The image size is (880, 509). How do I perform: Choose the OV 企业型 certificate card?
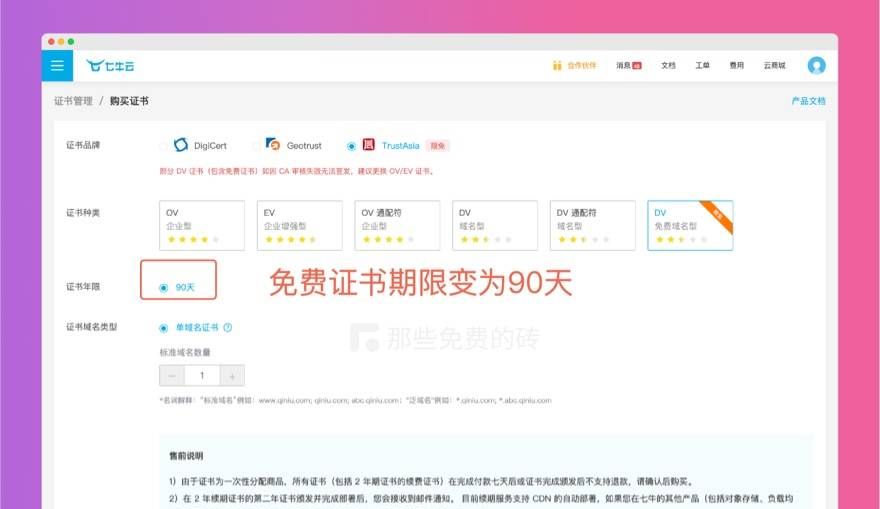202,225
